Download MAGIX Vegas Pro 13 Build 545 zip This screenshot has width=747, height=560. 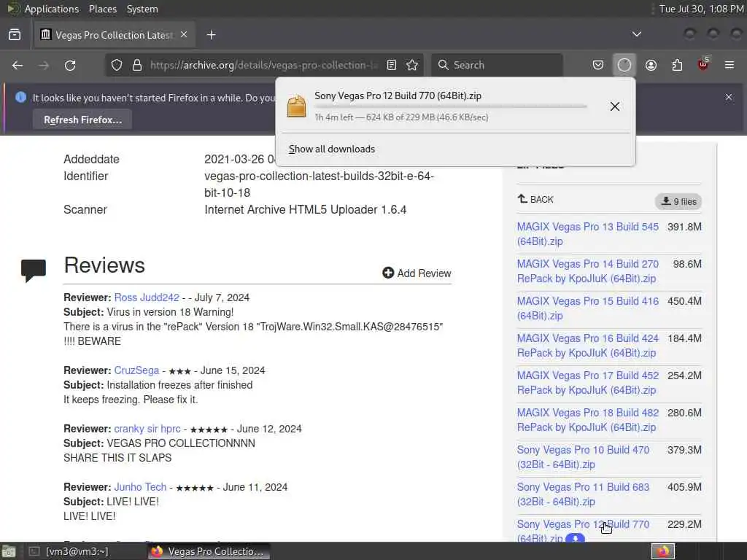(x=587, y=234)
